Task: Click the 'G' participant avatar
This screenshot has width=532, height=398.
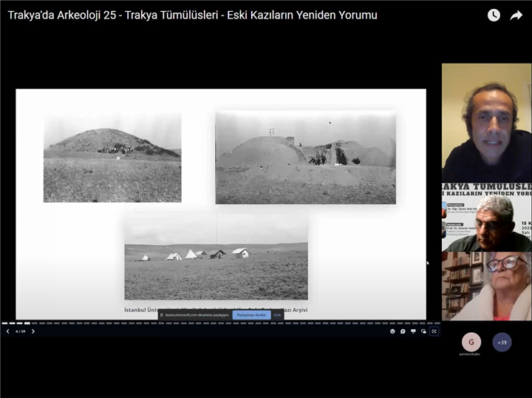Action: tap(471, 342)
